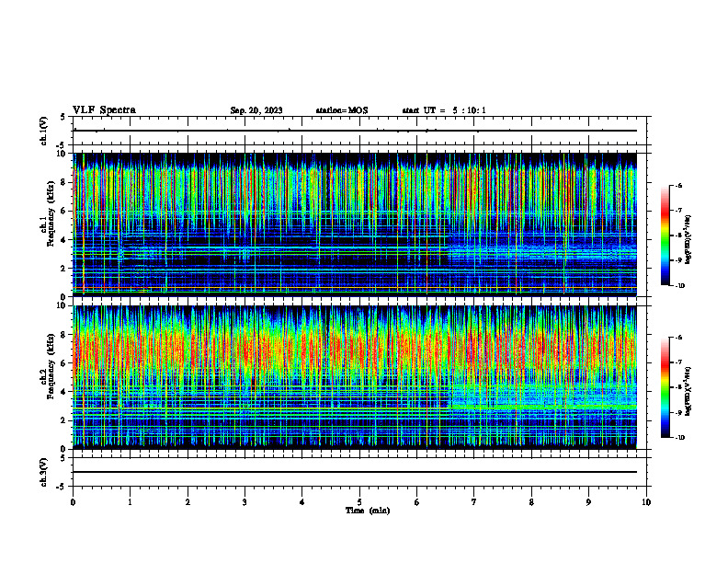Click time axis tick label "1"
This screenshot has height=563, width=728.
pos(131,502)
